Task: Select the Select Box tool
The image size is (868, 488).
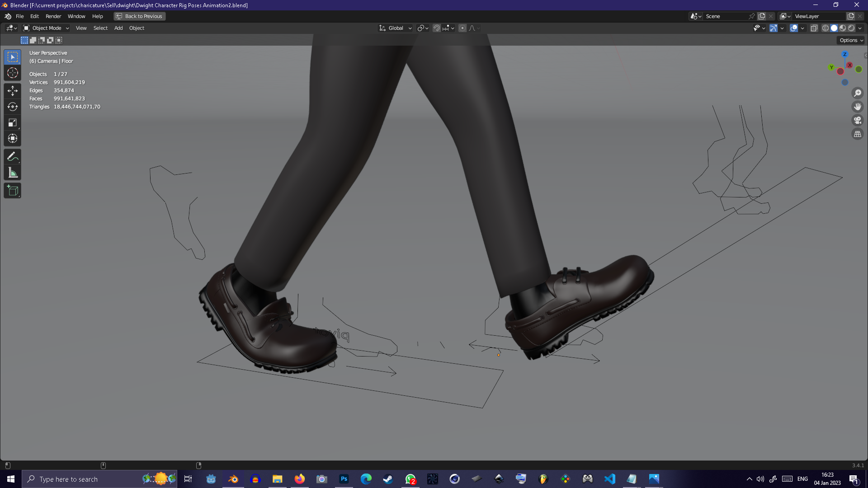Action: 13,57
